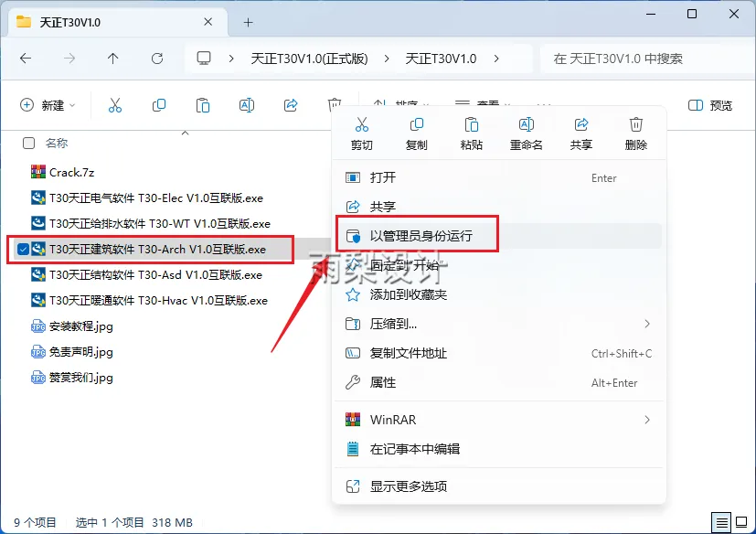Click the Rename icon in context menu
The height and width of the screenshot is (534, 756).
(526, 124)
